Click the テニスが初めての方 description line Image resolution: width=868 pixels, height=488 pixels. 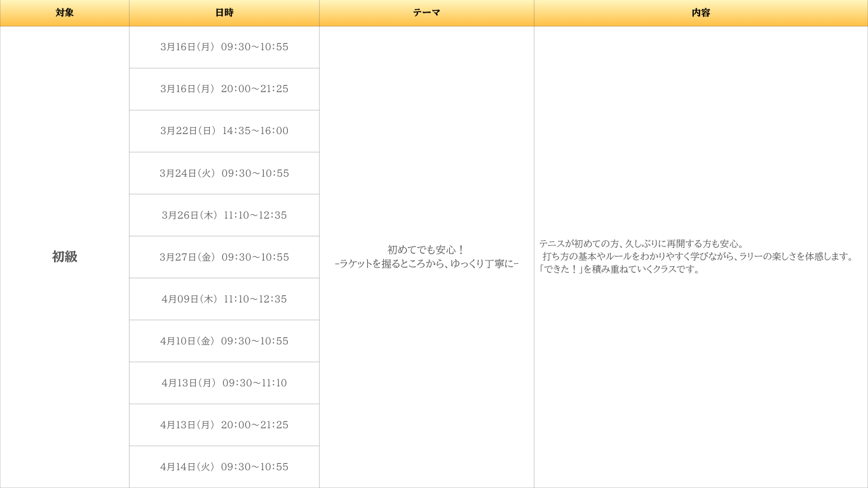641,244
